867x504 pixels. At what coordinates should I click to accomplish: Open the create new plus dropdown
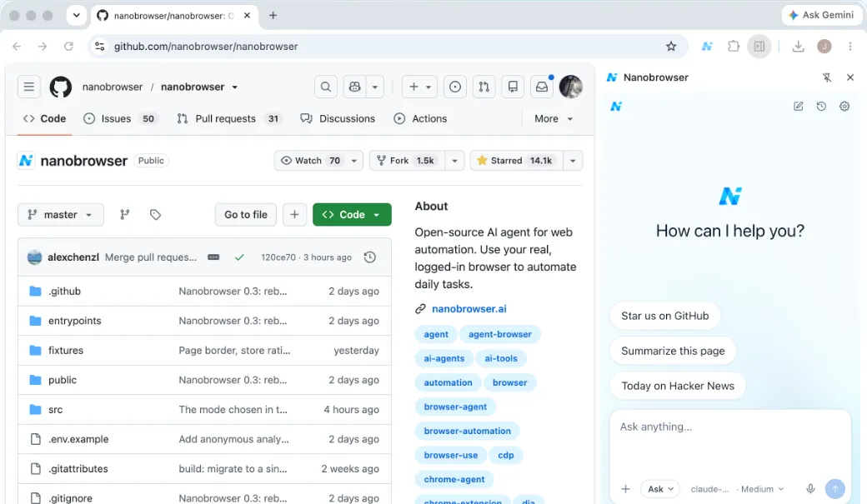tap(419, 87)
